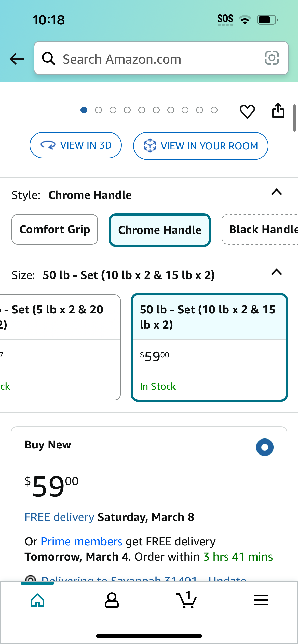
Task: Select the Buy New radio button
Action: tap(265, 447)
